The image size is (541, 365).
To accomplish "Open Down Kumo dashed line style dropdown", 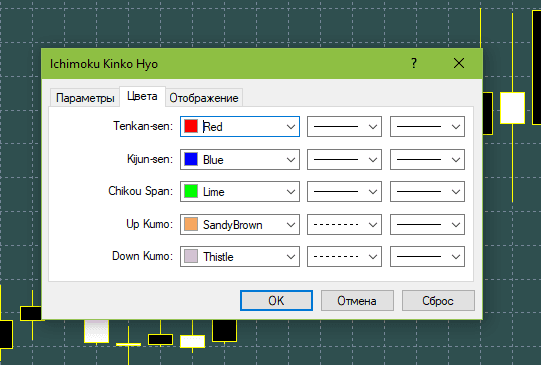I will (344, 257).
